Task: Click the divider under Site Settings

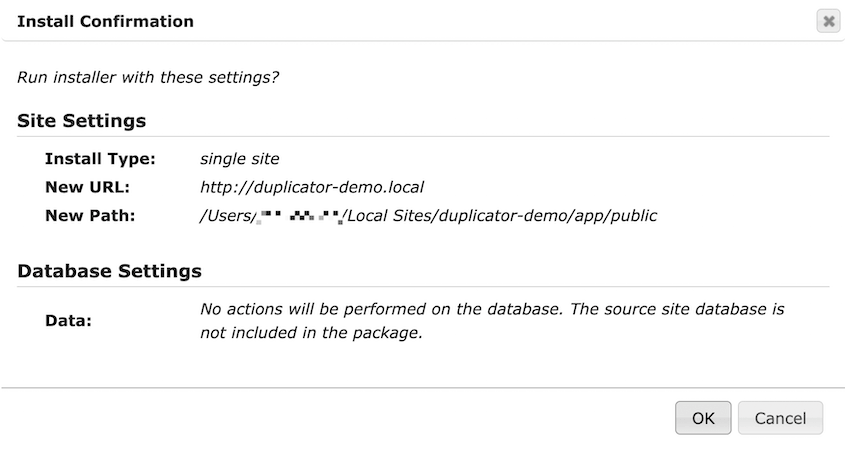Action: click(x=423, y=136)
